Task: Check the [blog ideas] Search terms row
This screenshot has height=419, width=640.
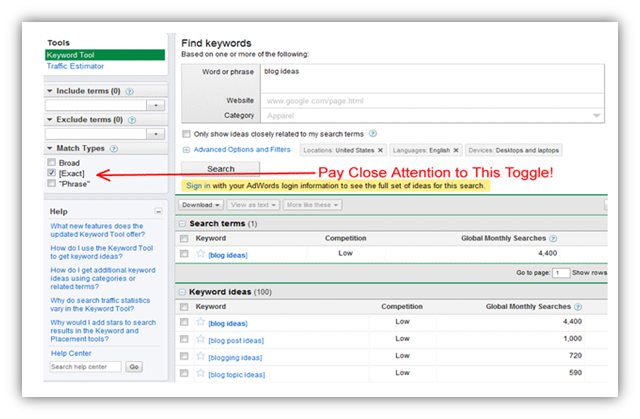Action: (184, 254)
